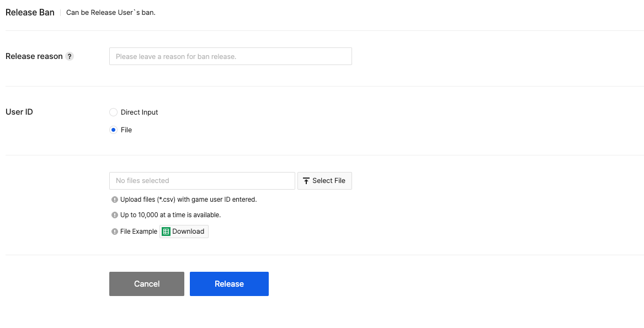
Task: Select the Direct Input radio button
Action: coord(113,112)
